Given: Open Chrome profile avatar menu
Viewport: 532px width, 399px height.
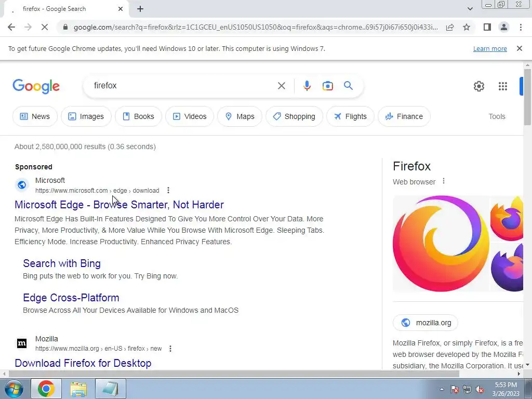Looking at the screenshot, I should pos(504,27).
